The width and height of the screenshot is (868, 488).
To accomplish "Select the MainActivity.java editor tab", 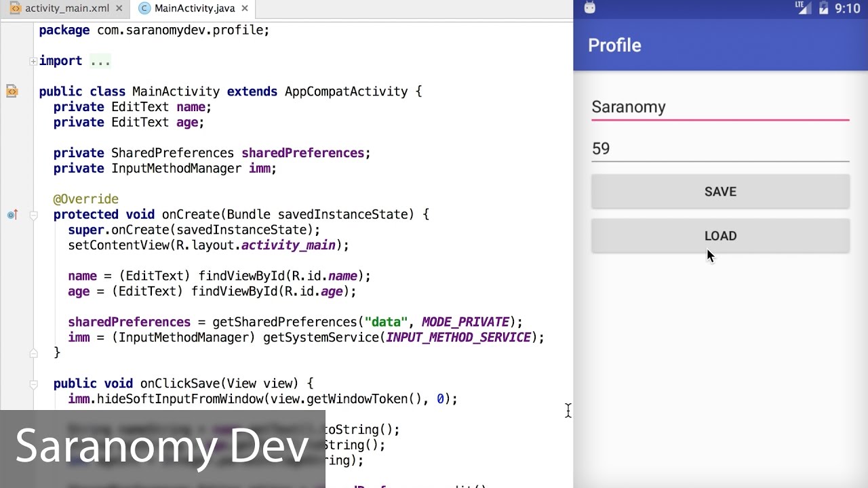I will [194, 9].
